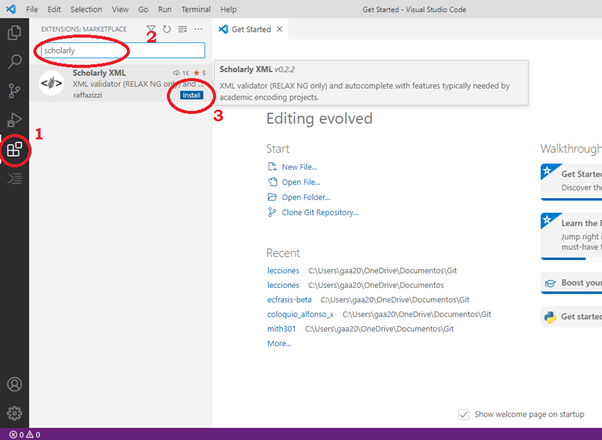
Task: Open the Accounts icon in activity bar
Action: (x=14, y=384)
